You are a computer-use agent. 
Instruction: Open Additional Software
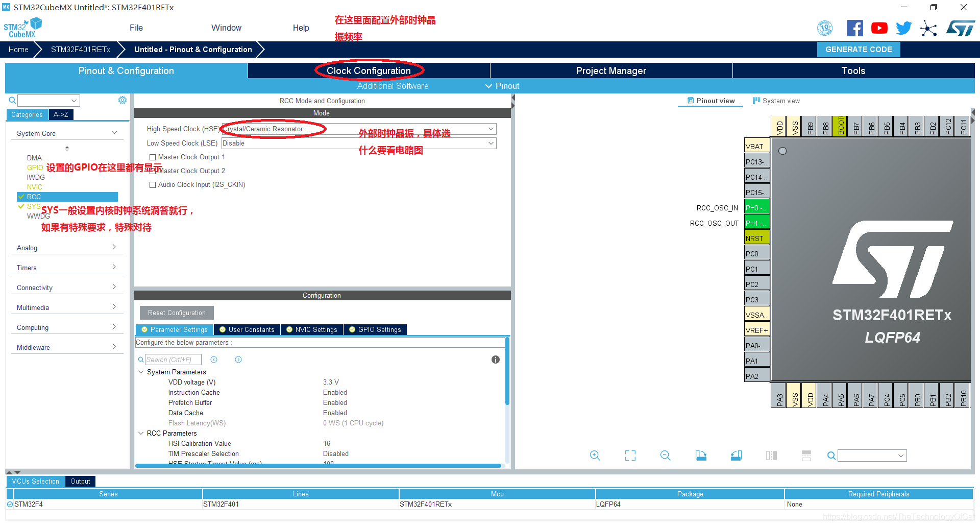point(393,86)
